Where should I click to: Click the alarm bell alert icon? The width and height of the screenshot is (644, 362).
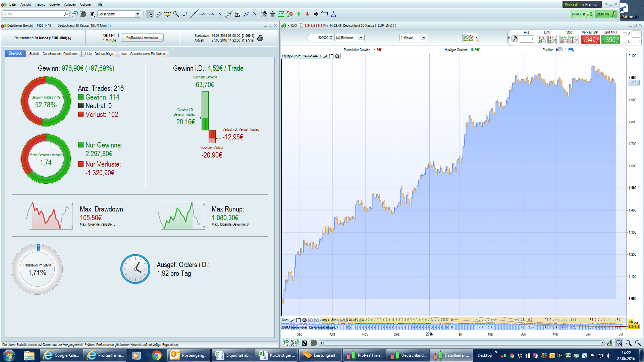(x=167, y=14)
